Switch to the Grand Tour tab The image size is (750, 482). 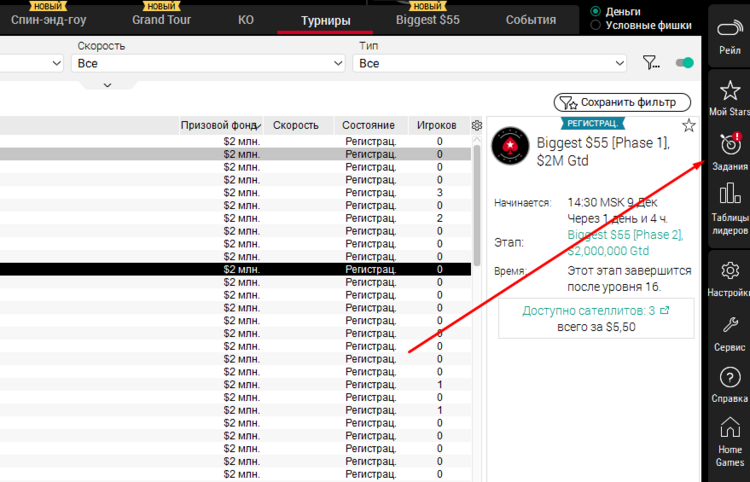[162, 20]
